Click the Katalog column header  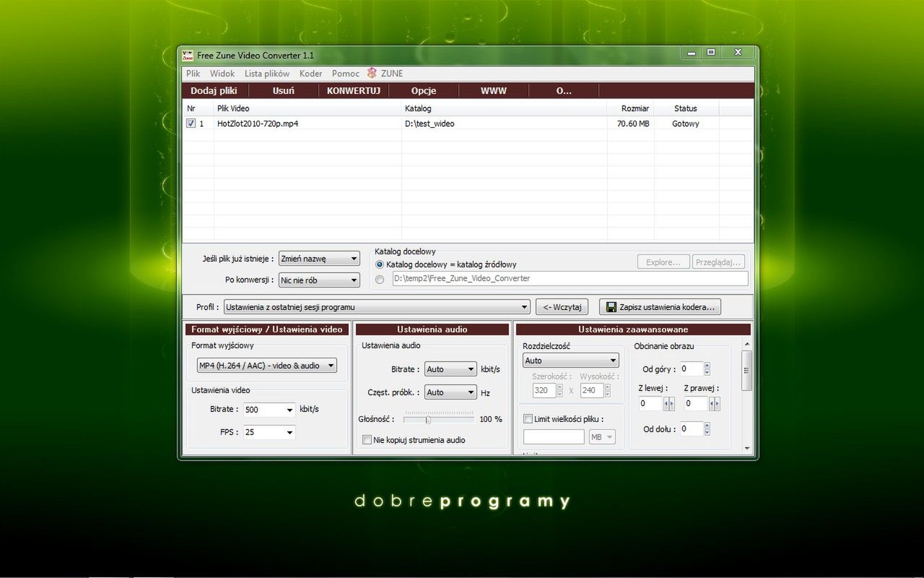[504, 108]
